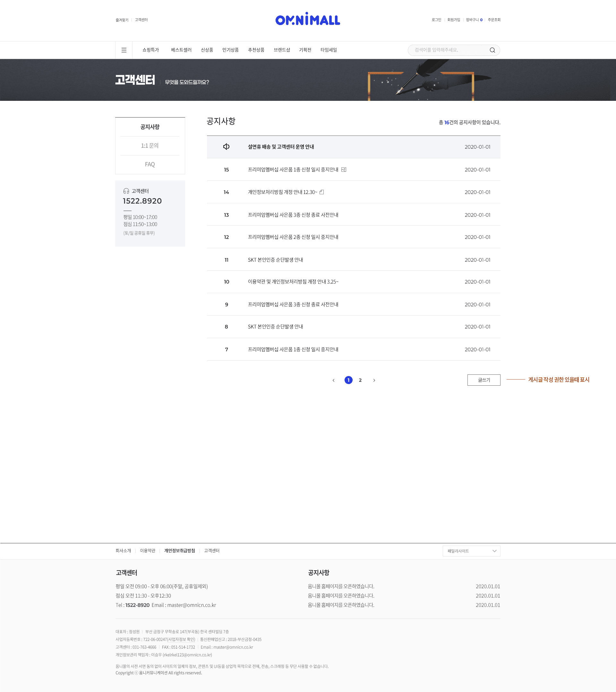This screenshot has width=616, height=692.
Task: Open the 베스트셀러 navigation menu
Action: click(181, 50)
